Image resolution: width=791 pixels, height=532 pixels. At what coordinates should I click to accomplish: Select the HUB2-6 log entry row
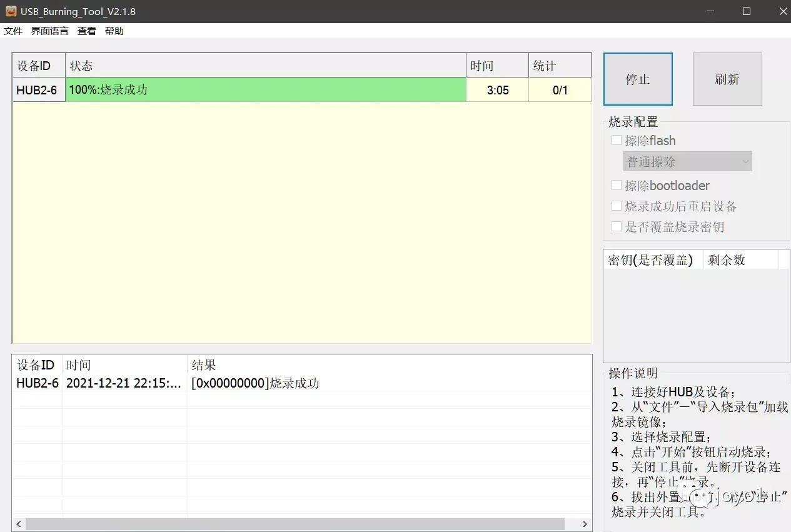point(188,383)
